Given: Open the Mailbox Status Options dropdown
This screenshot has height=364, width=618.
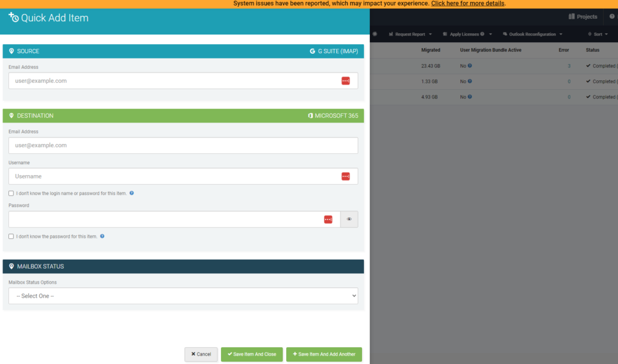Looking at the screenshot, I should (x=183, y=296).
